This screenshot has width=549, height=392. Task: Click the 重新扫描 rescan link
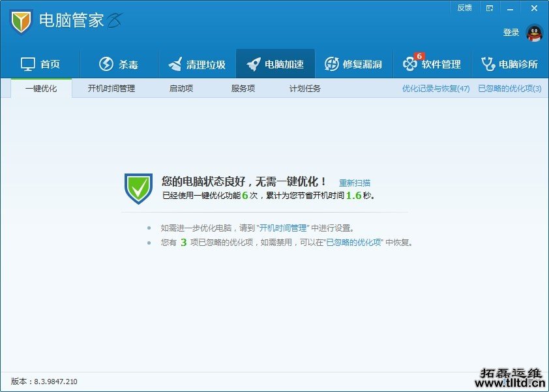(x=355, y=183)
